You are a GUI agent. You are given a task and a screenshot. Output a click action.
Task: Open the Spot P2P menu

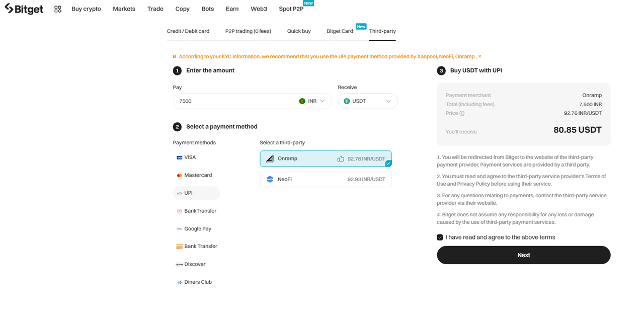click(x=291, y=9)
